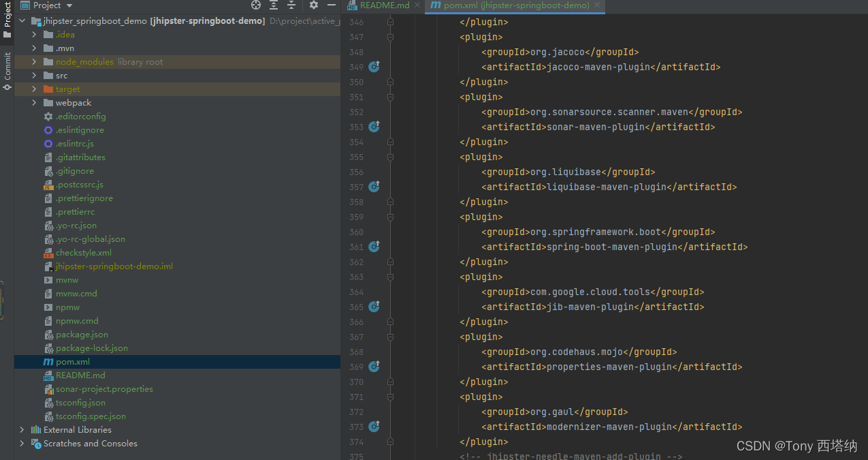Click the gutter marker icon on line 361
The height and width of the screenshot is (460, 868).
pyautogui.click(x=374, y=247)
